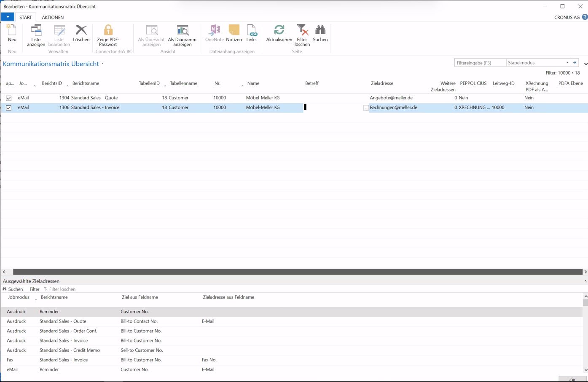Select the Ausdruck Reminder row
Viewport: 588px width, 382px height.
pyautogui.click(x=292, y=312)
